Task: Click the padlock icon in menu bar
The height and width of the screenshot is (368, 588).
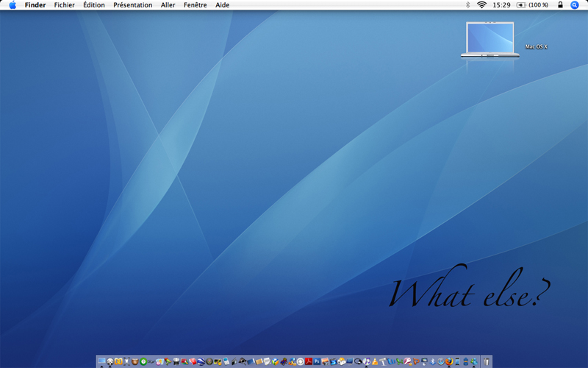Action: 560,5
